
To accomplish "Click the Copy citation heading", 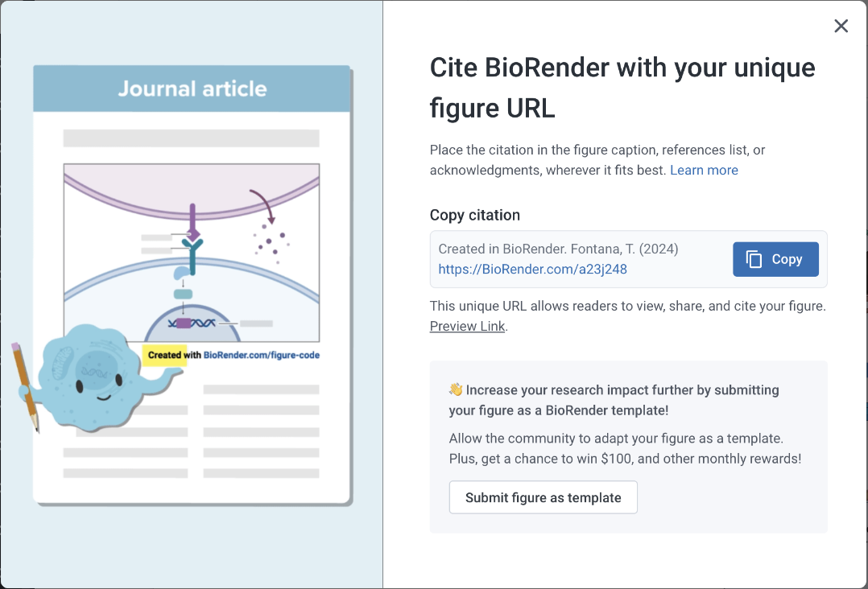I will (475, 215).
